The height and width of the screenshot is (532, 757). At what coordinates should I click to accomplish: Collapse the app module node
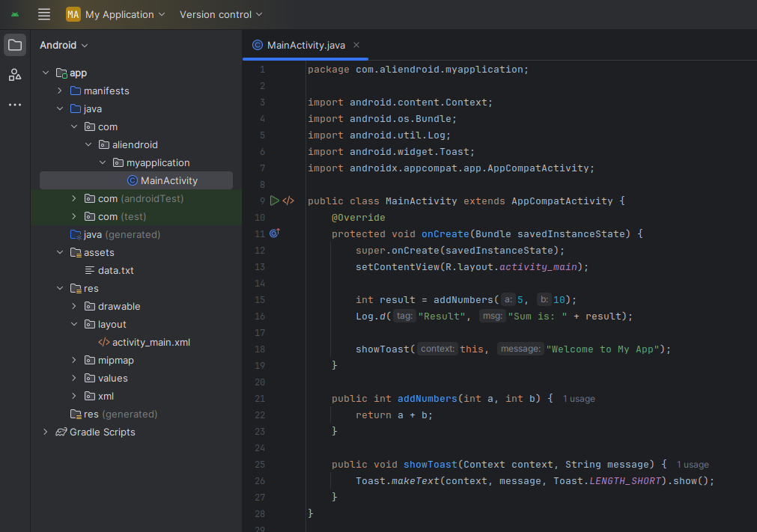(46, 73)
